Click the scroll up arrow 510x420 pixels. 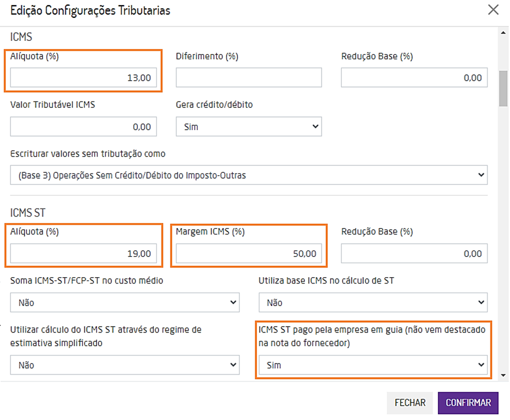[x=503, y=33]
